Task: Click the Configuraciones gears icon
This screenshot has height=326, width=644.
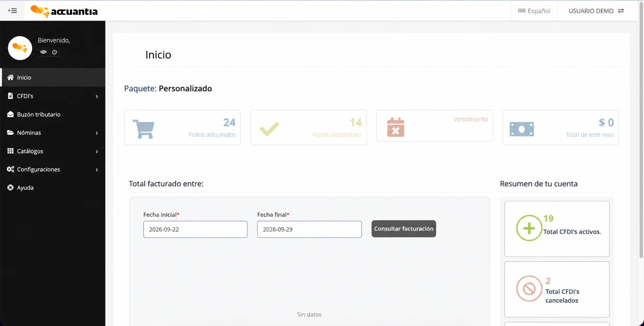Action: 10,169
